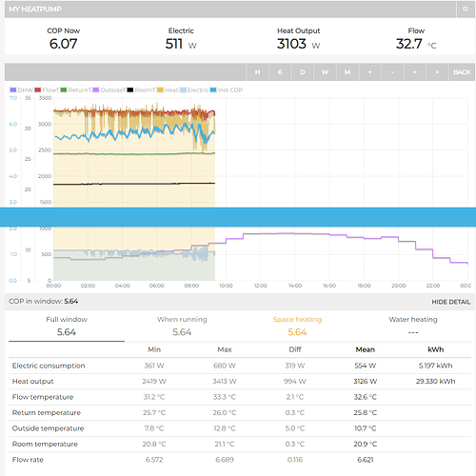Switch chart to W week view

[325, 72]
